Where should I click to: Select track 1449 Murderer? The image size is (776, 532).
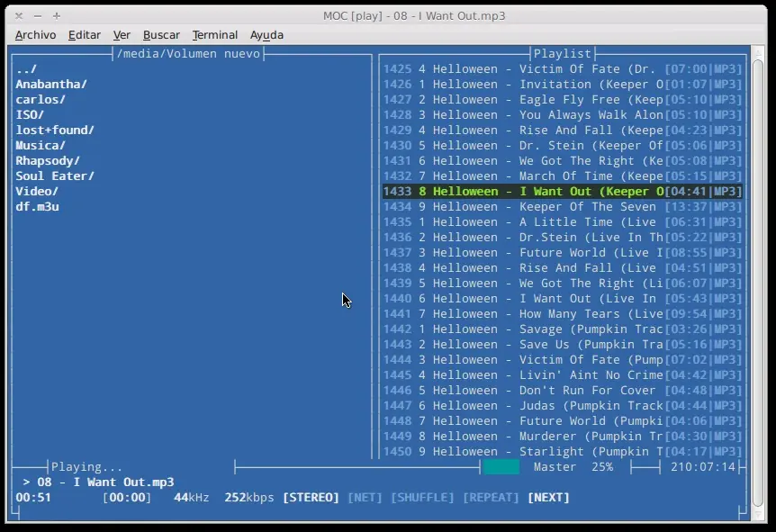(563, 437)
